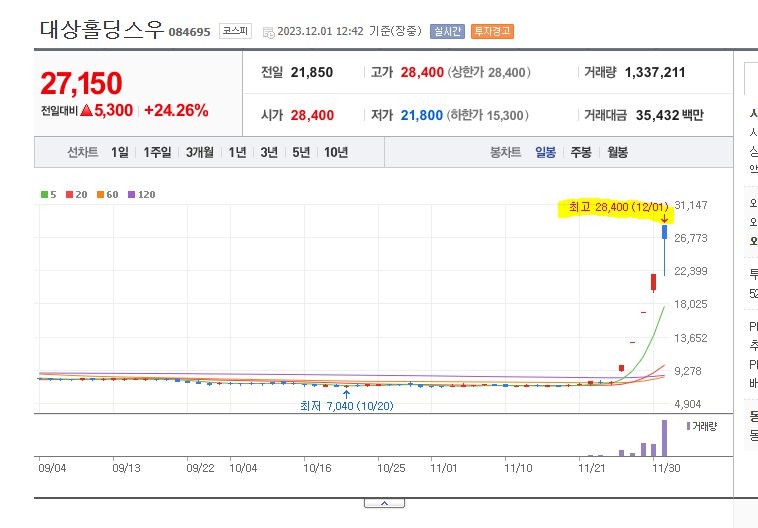Click the red up-triangle price change icon
This screenshot has width=758, height=528.
click(x=87, y=110)
